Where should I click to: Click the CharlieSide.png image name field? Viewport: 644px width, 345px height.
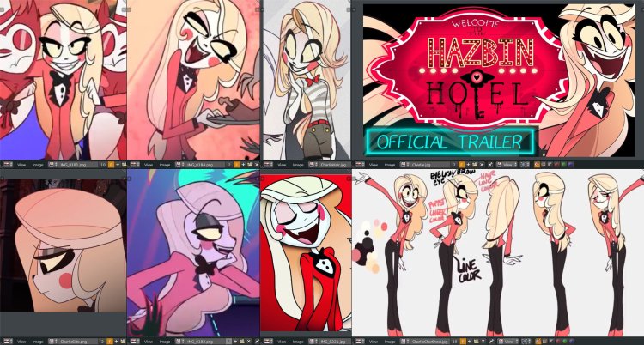(78, 341)
